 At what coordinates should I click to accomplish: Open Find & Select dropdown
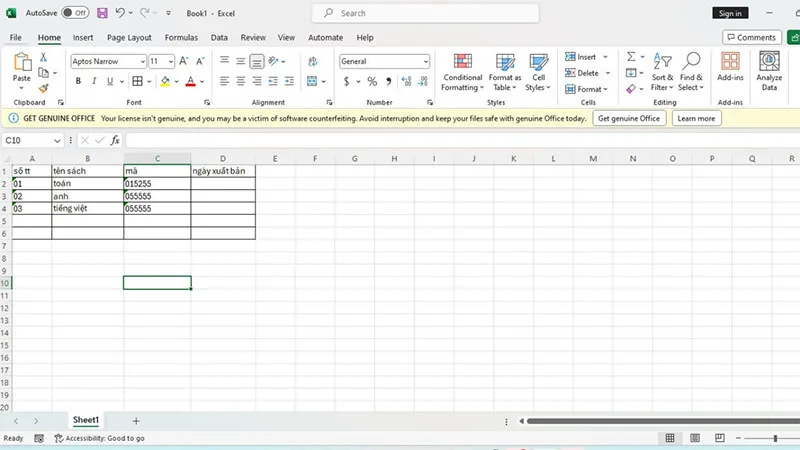pos(691,72)
